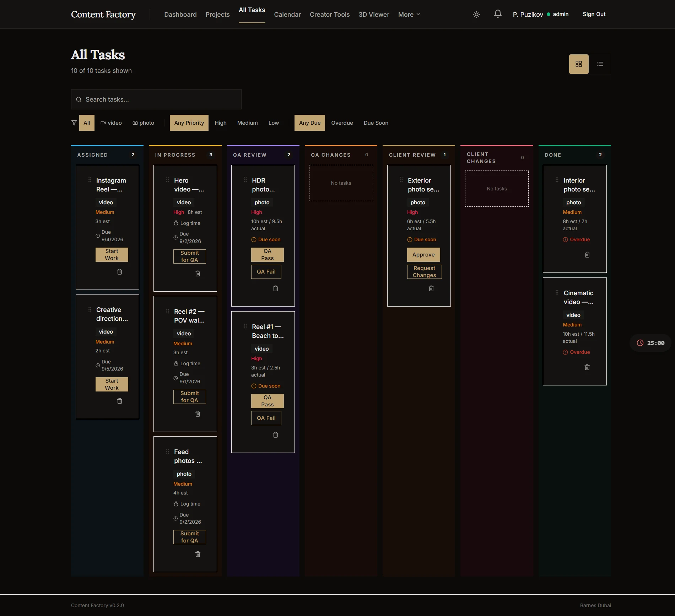Grab the Hero video drag handle
The image size is (675, 616).
tap(168, 180)
